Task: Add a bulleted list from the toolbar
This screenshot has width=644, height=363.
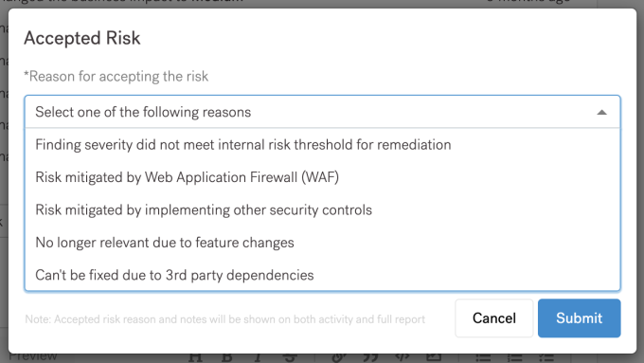Action: click(x=483, y=357)
